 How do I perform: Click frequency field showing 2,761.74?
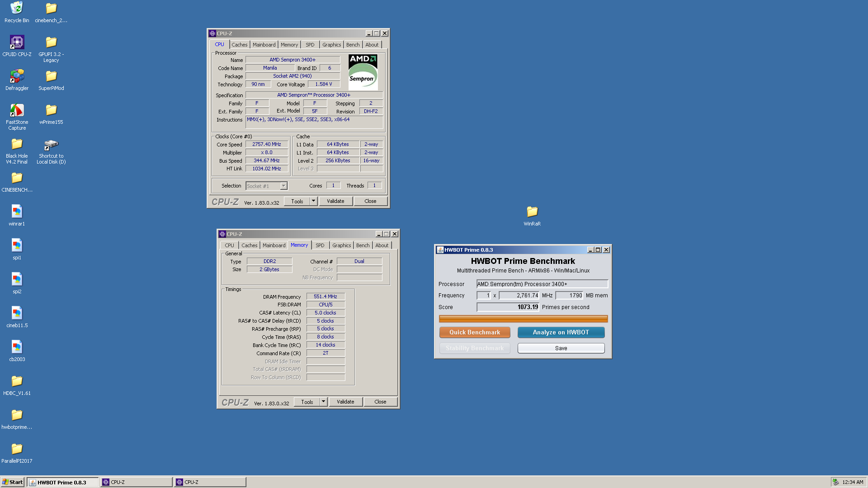pos(519,296)
